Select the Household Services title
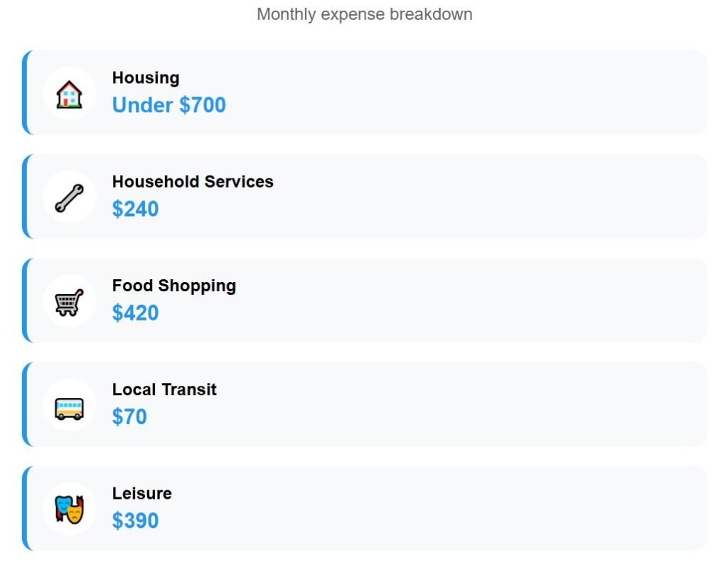 (x=193, y=182)
